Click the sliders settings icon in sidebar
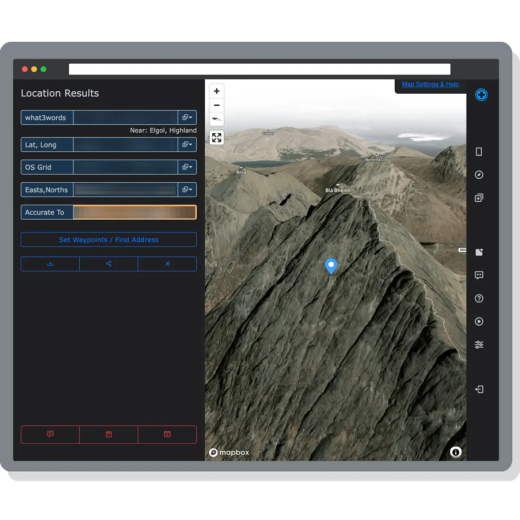This screenshot has height=520, width=520. 479,345
